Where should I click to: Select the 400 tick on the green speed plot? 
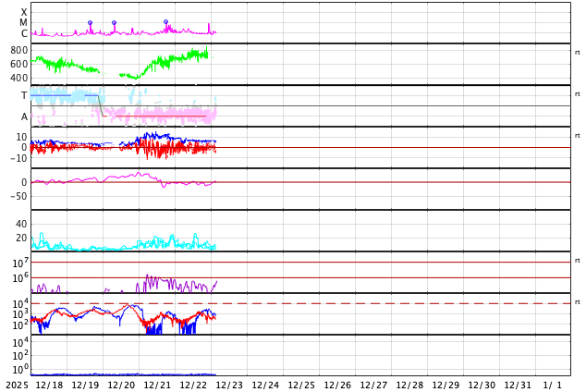(x=19, y=78)
